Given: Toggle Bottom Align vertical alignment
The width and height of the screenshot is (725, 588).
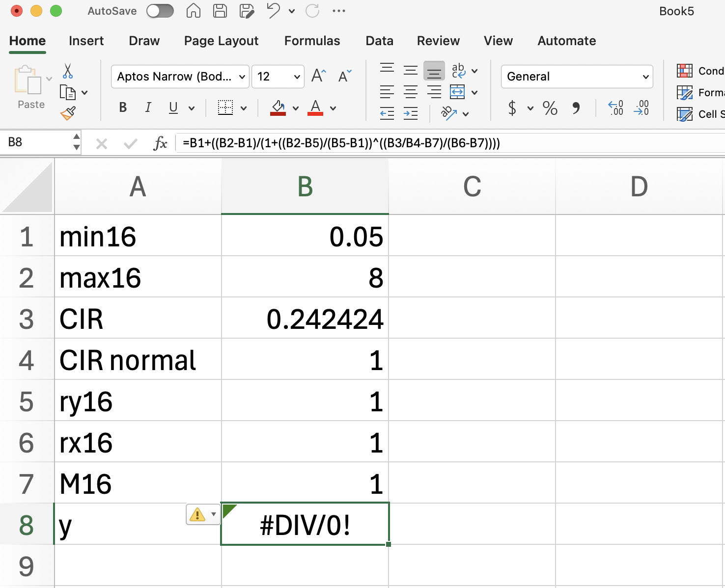Looking at the screenshot, I should point(434,71).
